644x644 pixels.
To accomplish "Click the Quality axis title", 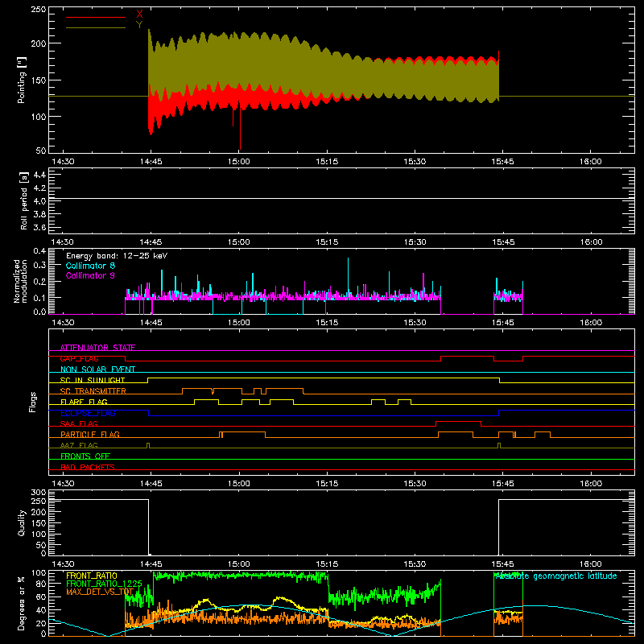I will tap(22, 522).
